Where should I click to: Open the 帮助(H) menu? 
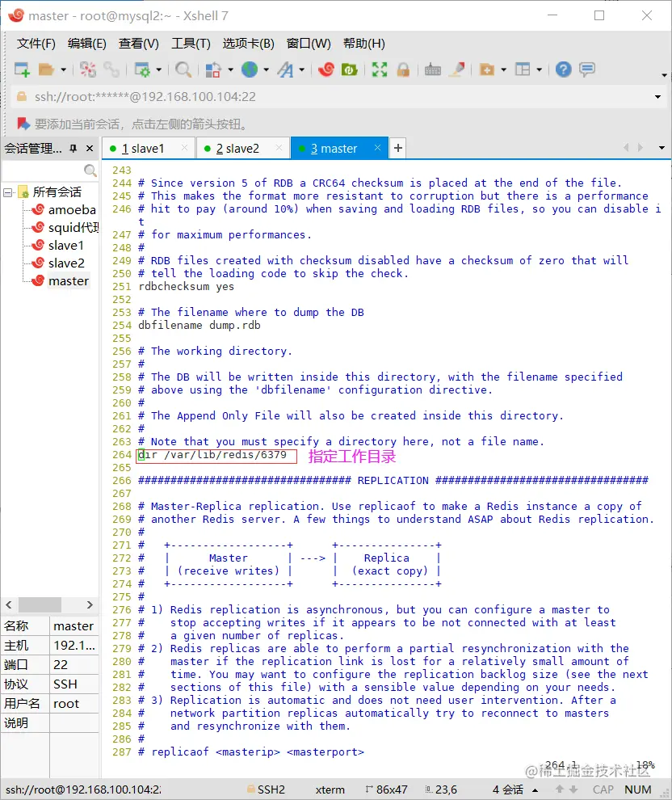coord(364,44)
